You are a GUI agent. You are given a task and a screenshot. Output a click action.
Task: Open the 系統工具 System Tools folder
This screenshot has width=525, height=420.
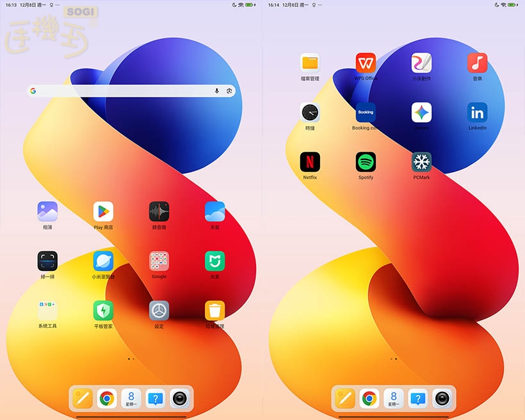coord(47,311)
